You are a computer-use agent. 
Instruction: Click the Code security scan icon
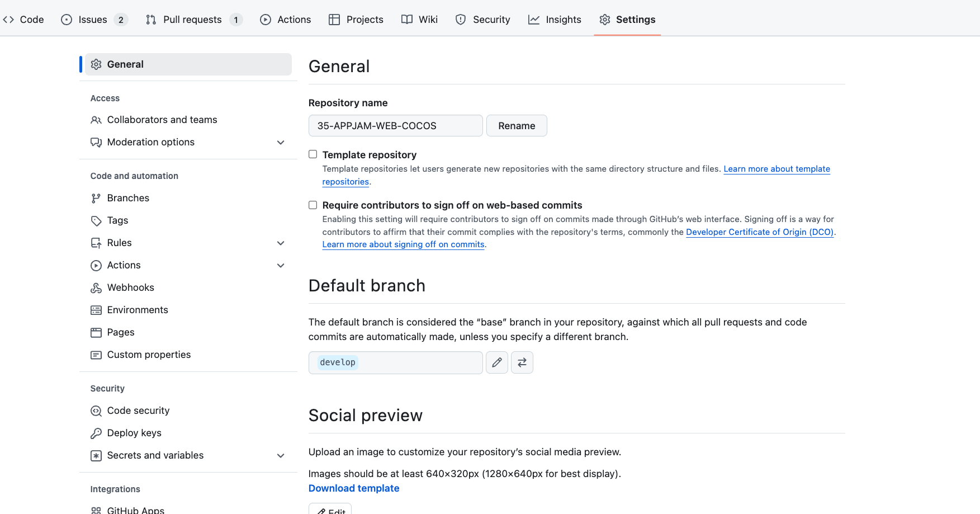coord(96,411)
